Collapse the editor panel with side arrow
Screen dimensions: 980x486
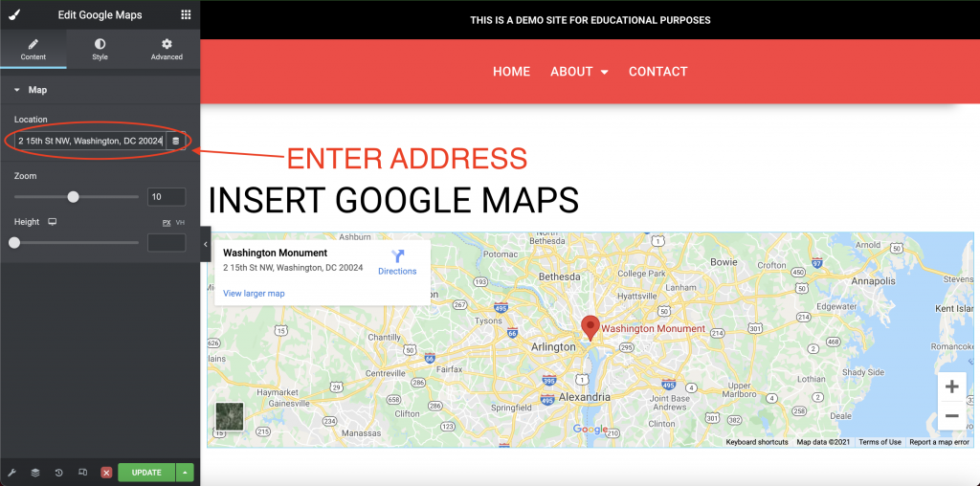[206, 244]
